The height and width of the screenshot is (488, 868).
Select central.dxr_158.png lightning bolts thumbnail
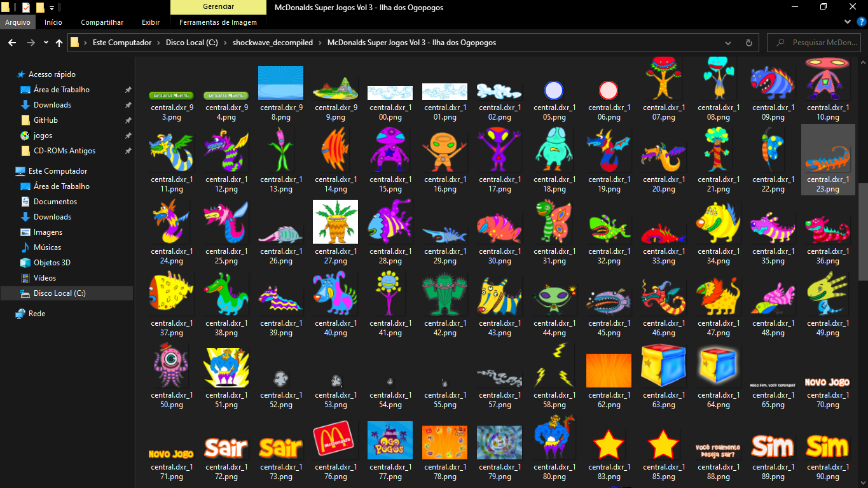[555, 366]
